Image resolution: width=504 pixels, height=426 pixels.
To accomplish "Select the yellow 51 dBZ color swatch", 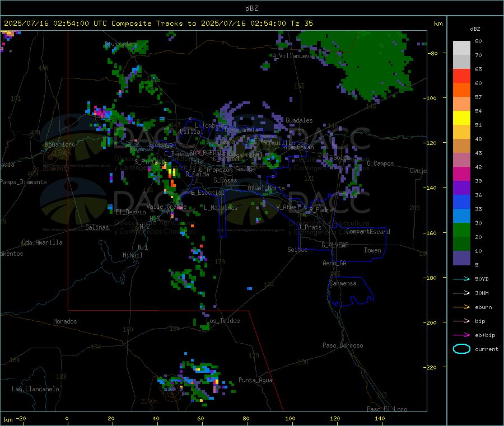I will click(x=461, y=118).
